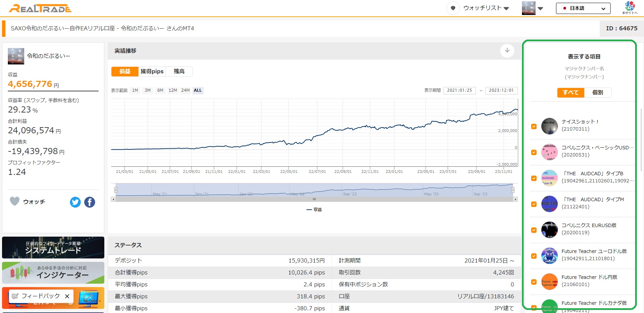The height and width of the screenshot is (313, 644).
Task: Click the 本サイトへ icon
Action: coord(629,8)
